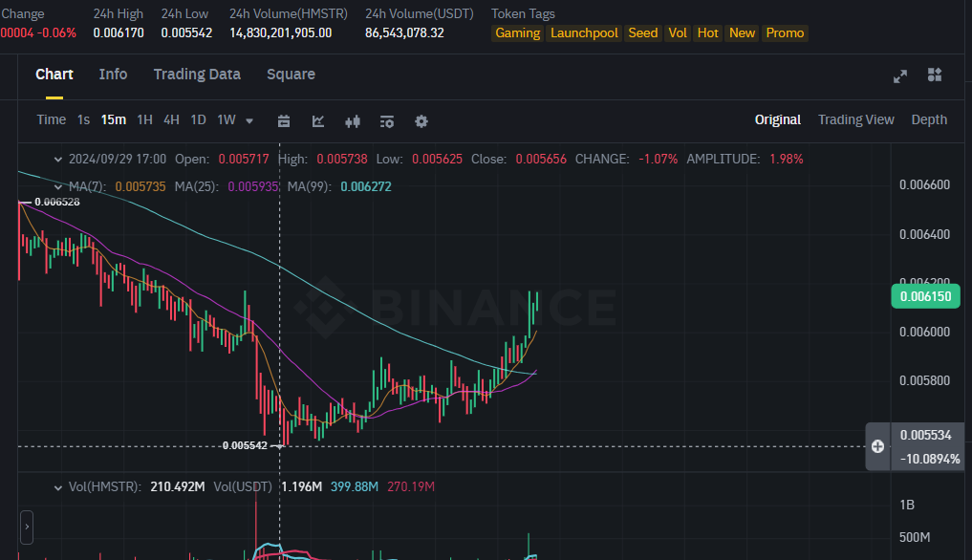Expand chart to fullscreen
The height and width of the screenshot is (560, 972).
pos(900,75)
